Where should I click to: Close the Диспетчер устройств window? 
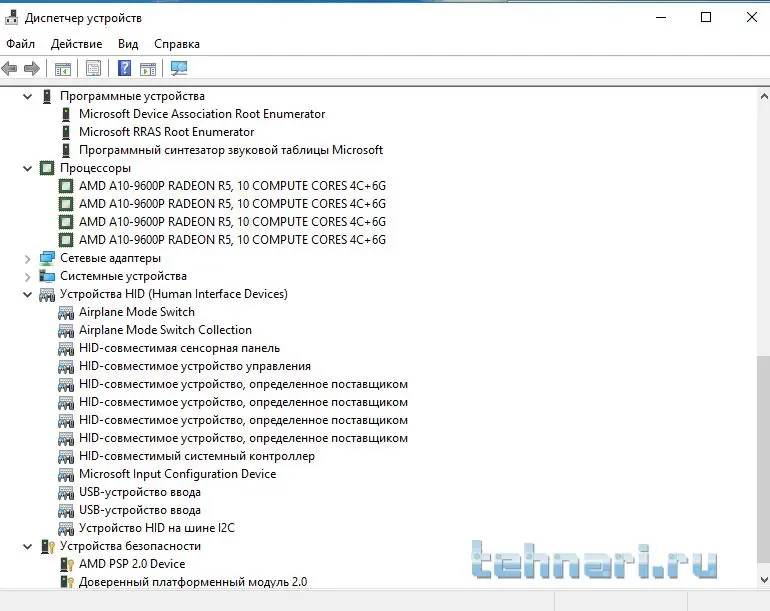[x=751, y=18]
